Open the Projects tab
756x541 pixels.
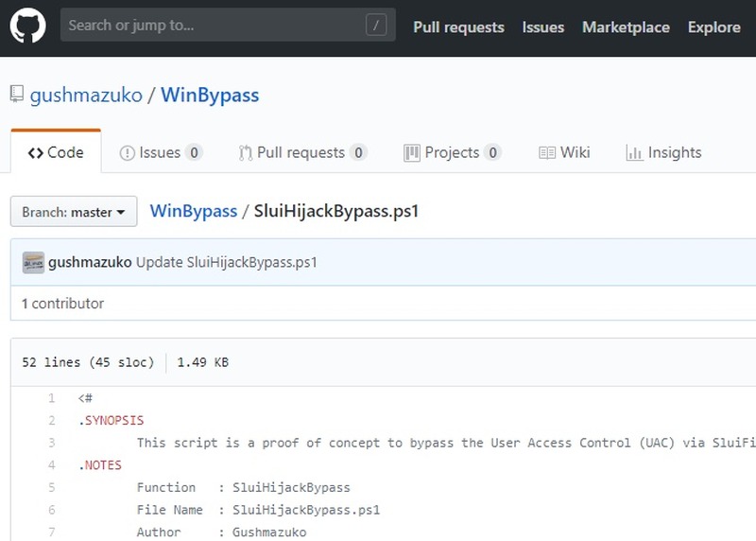pos(452,152)
